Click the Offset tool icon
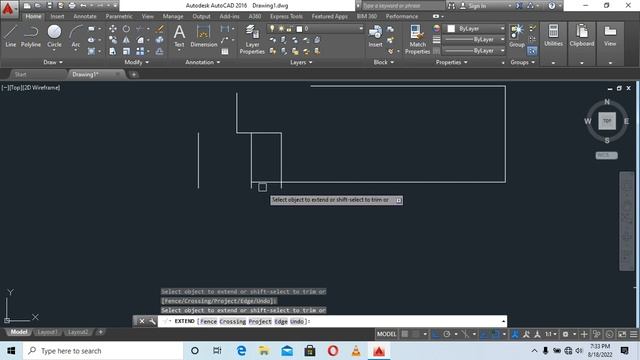 (x=160, y=51)
